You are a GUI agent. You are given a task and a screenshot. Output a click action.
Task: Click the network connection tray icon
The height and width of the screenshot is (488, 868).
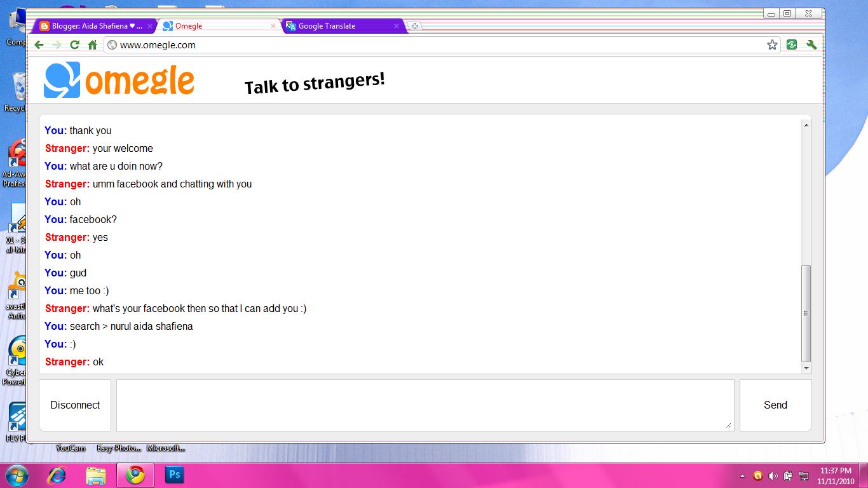click(x=803, y=475)
